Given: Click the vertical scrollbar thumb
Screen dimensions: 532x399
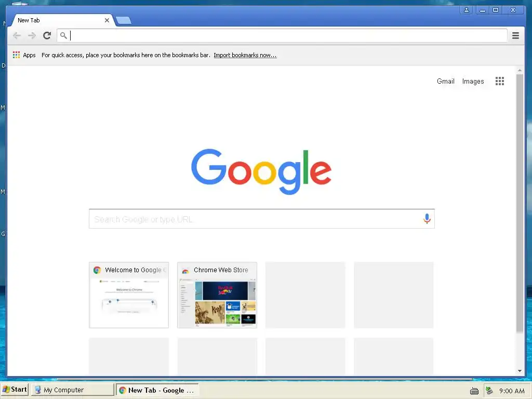Looking at the screenshot, I should click(520, 203).
